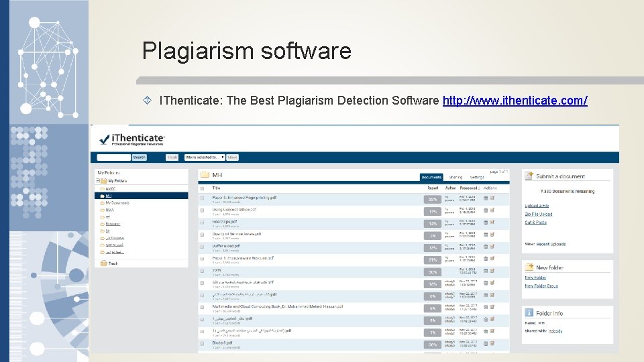Toggle the select-all checkbox beside Title

click(202, 189)
